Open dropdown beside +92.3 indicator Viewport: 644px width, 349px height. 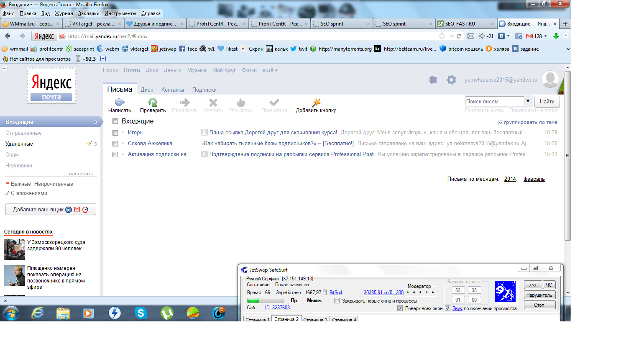coord(103,59)
